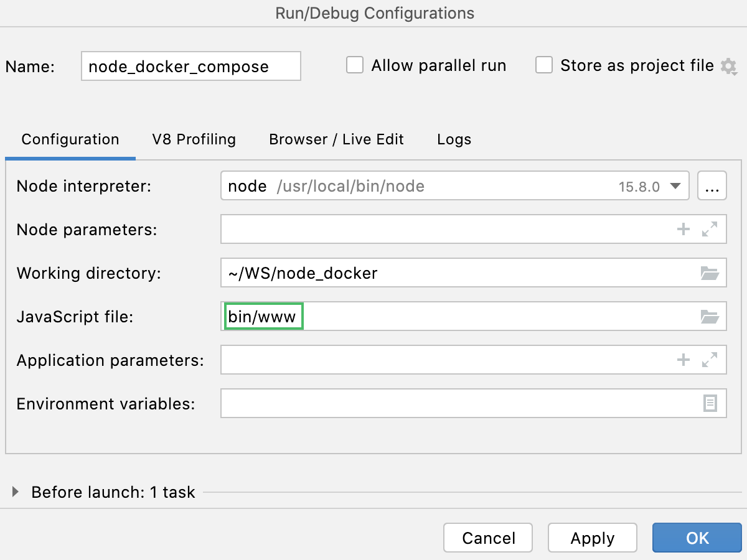
Task: Open the Browser / Live Edit tab
Action: point(336,139)
